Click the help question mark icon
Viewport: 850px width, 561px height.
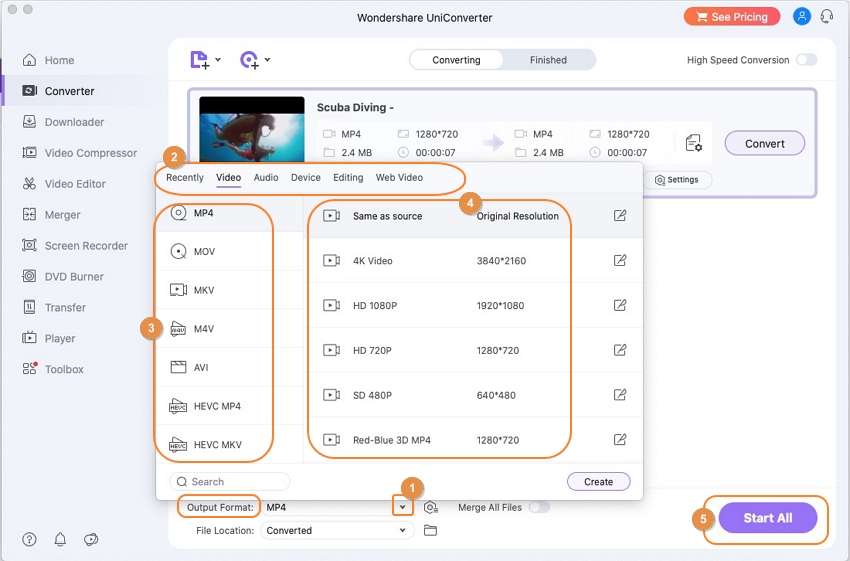tap(29, 539)
